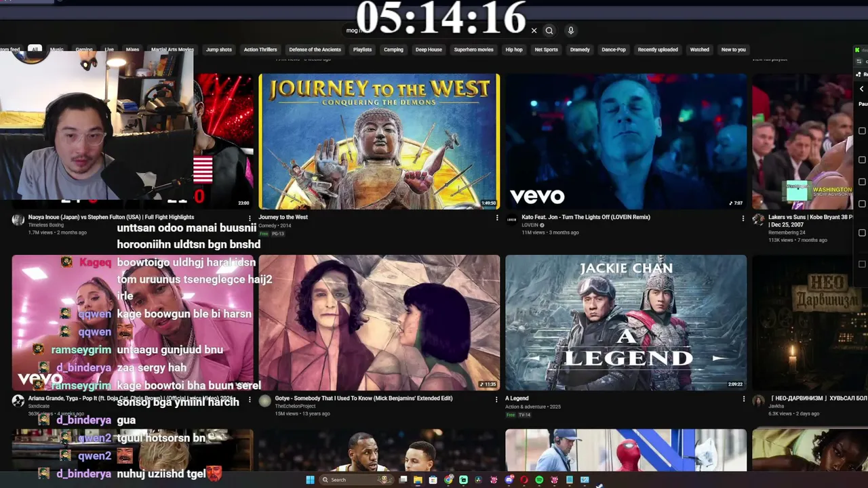
Task: Filter by Playlists chip
Action: pos(362,49)
